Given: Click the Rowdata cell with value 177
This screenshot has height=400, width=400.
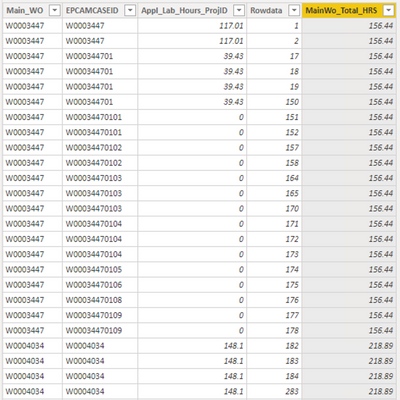Looking at the screenshot, I should pos(274,315).
